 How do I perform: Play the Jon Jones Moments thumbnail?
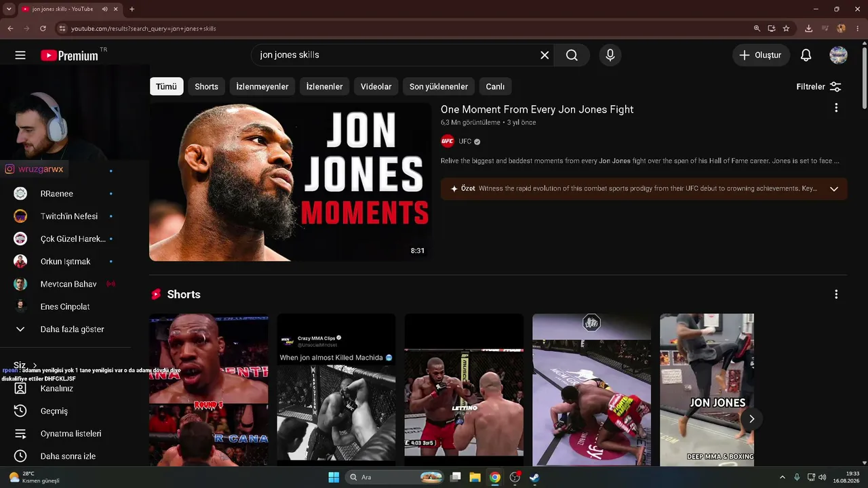tap(290, 181)
